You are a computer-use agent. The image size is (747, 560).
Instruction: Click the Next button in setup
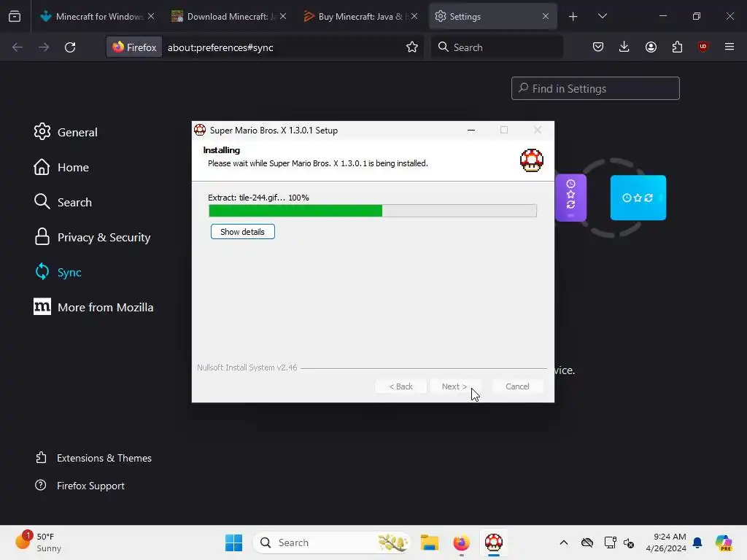tap(454, 386)
